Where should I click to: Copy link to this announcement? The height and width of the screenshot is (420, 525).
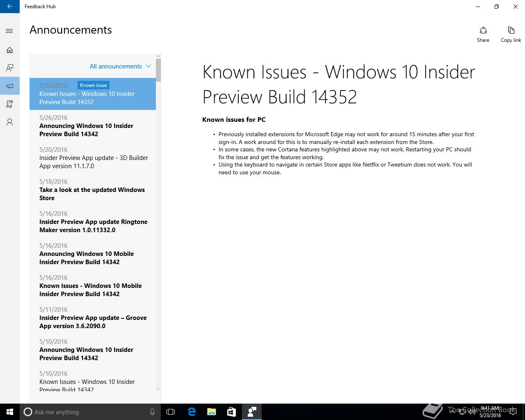pyautogui.click(x=511, y=34)
